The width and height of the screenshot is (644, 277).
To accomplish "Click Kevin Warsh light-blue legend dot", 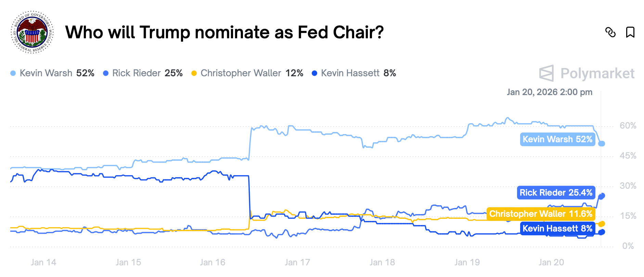I will tap(13, 73).
